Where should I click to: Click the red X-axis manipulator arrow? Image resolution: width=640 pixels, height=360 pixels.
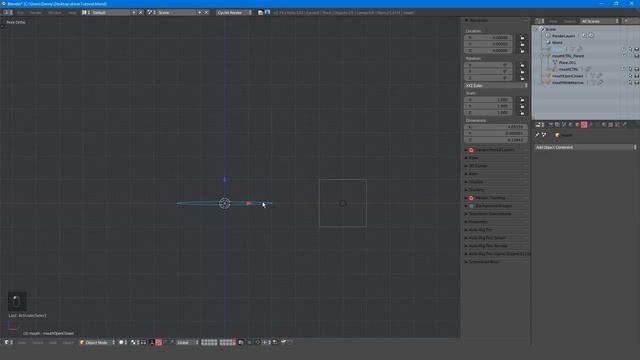pyautogui.click(x=249, y=203)
